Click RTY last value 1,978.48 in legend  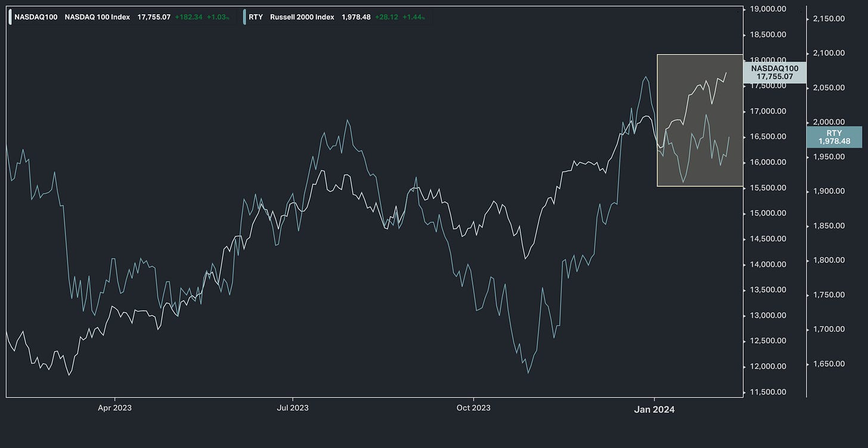pos(356,17)
